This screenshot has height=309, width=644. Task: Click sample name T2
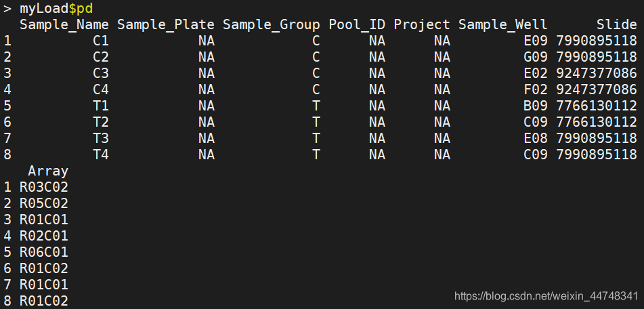pos(101,123)
